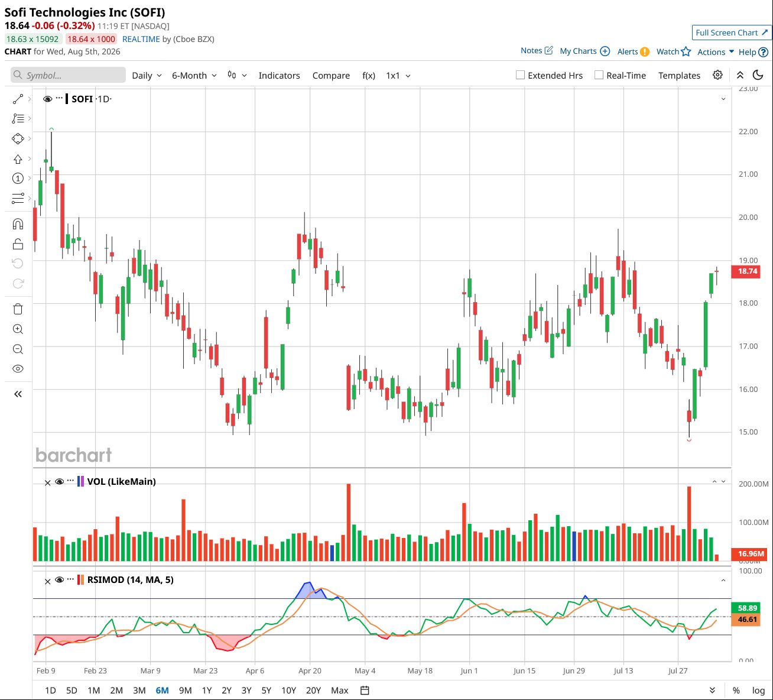The height and width of the screenshot is (700, 773).
Task: Open SOFI series options three dots
Action: click(59, 99)
